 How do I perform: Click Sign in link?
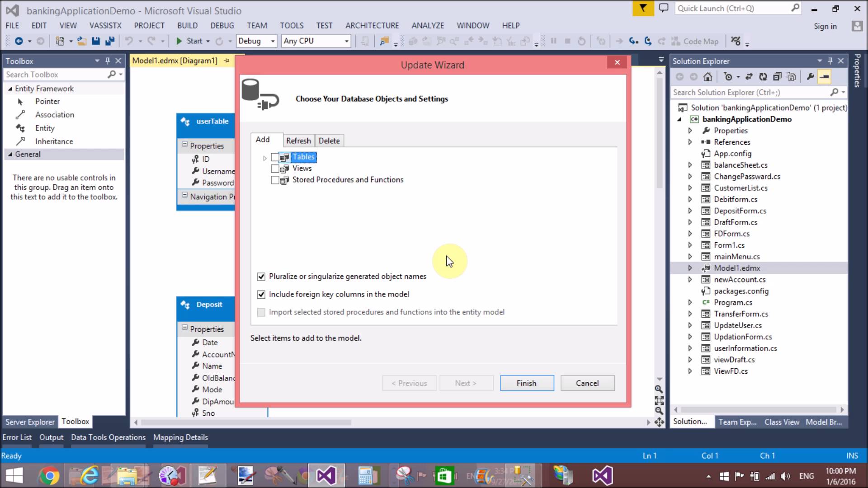(x=825, y=26)
